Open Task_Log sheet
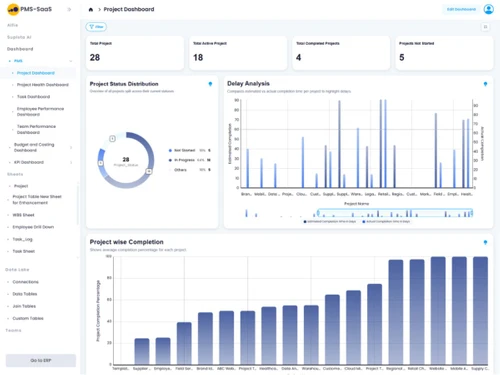Viewport: 500px width, 375px height. click(x=22, y=239)
